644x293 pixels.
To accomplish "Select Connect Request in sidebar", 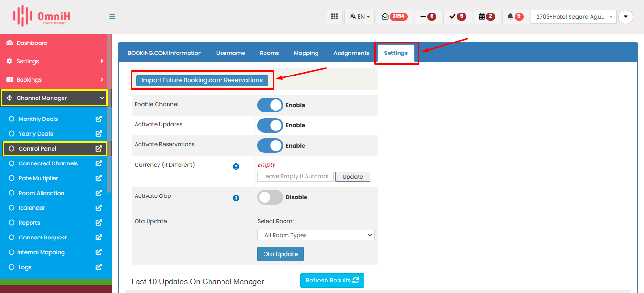I will click(43, 238).
